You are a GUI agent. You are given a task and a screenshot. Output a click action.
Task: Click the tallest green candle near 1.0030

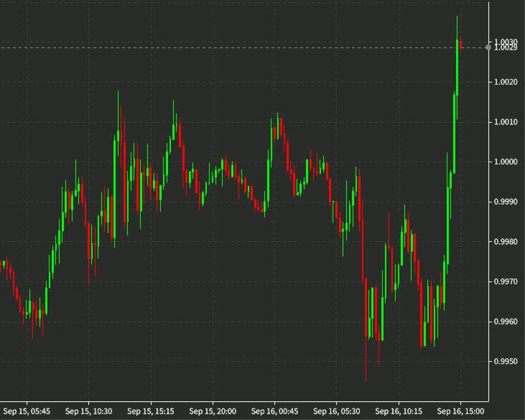[457, 67]
